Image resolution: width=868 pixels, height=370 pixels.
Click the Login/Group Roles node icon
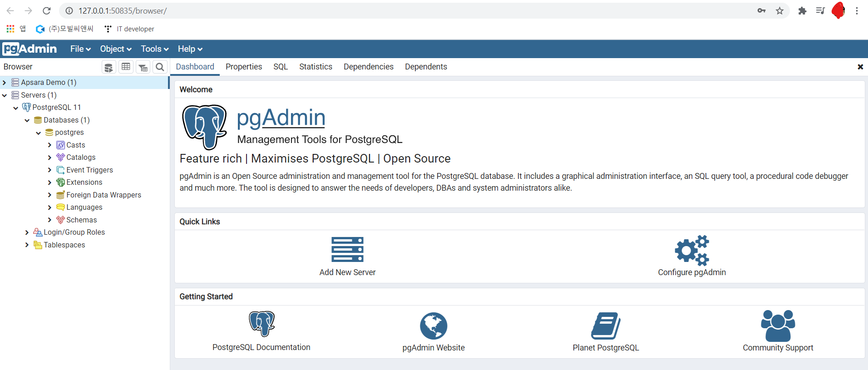(38, 232)
